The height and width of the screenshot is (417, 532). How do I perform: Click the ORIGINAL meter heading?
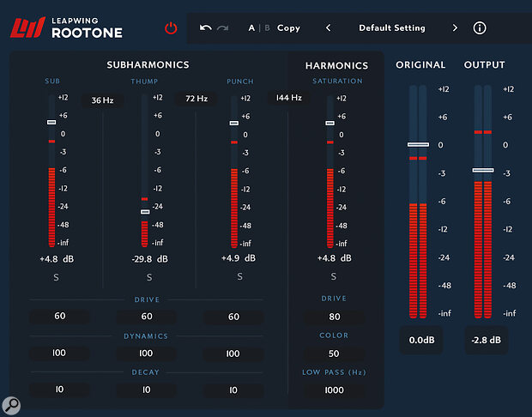420,65
